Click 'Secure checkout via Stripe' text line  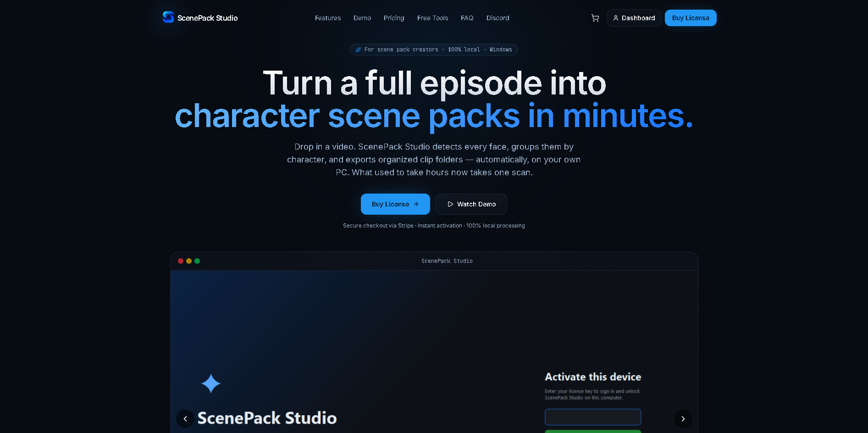[434, 226]
